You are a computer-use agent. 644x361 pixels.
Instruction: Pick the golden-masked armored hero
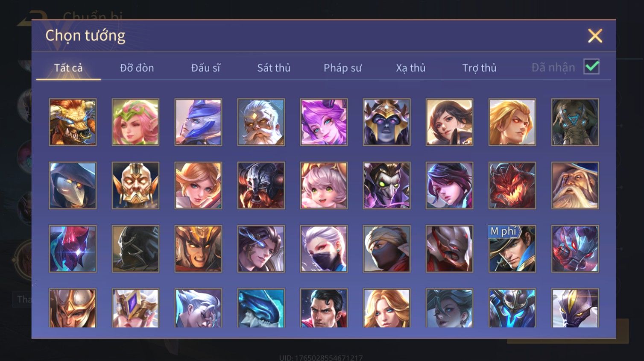[135, 185]
